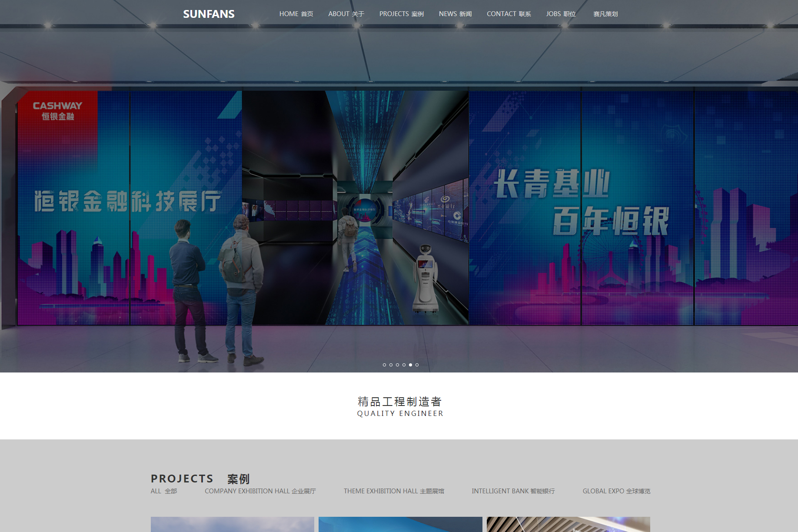Image resolution: width=798 pixels, height=532 pixels.
Task: Jump to the third carousel slide dot
Action: pyautogui.click(x=397, y=365)
